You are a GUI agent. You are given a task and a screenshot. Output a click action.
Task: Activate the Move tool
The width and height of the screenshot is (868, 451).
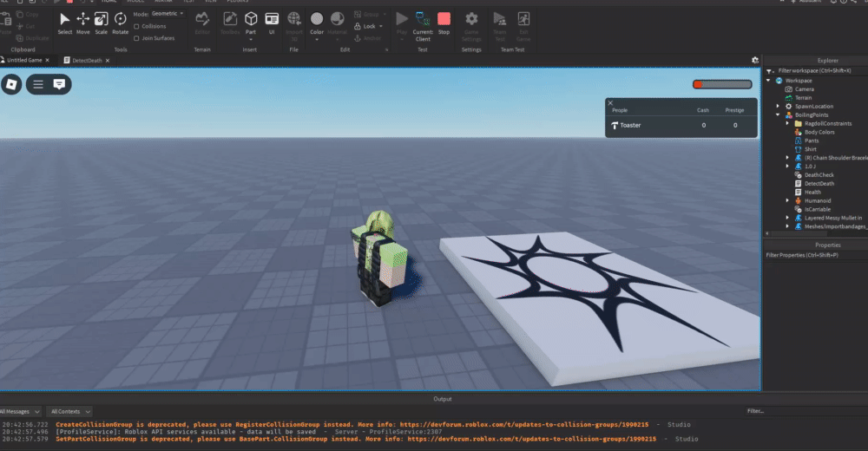[83, 23]
